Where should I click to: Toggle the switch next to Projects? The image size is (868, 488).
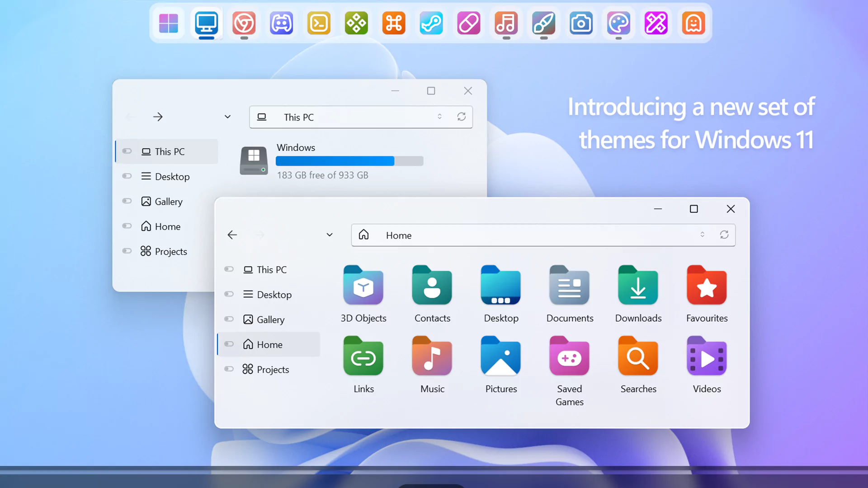(229, 369)
